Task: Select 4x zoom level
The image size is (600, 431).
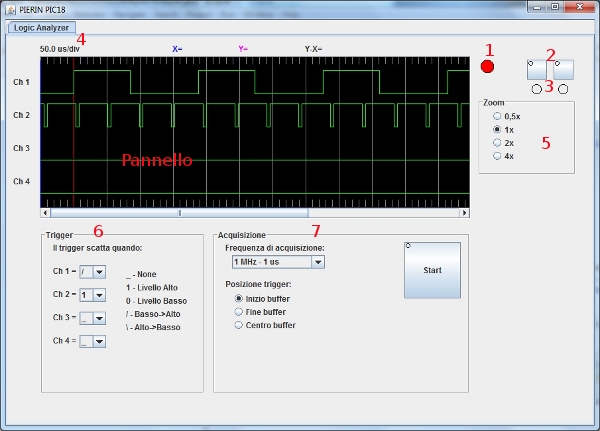Action: click(498, 156)
